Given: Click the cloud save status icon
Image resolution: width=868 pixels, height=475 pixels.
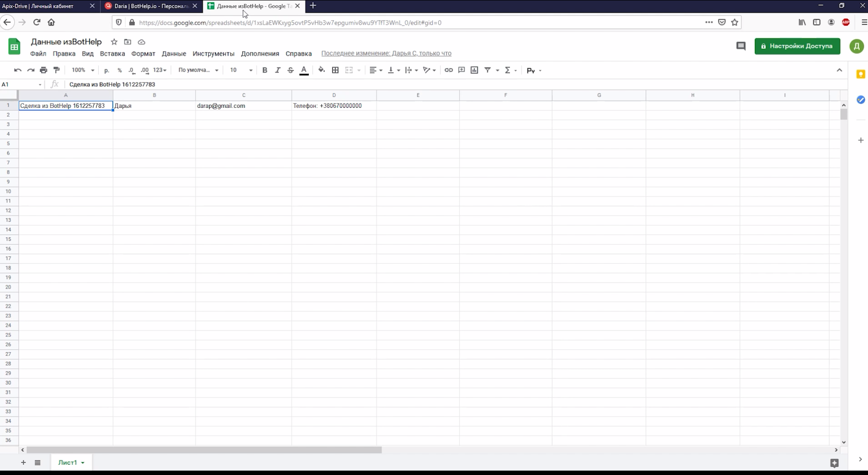Looking at the screenshot, I should (142, 42).
